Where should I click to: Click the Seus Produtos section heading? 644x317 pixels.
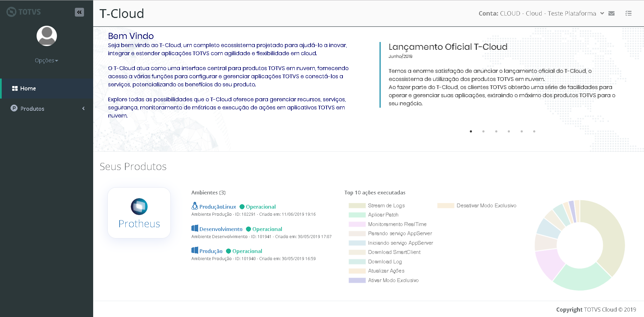tap(133, 167)
